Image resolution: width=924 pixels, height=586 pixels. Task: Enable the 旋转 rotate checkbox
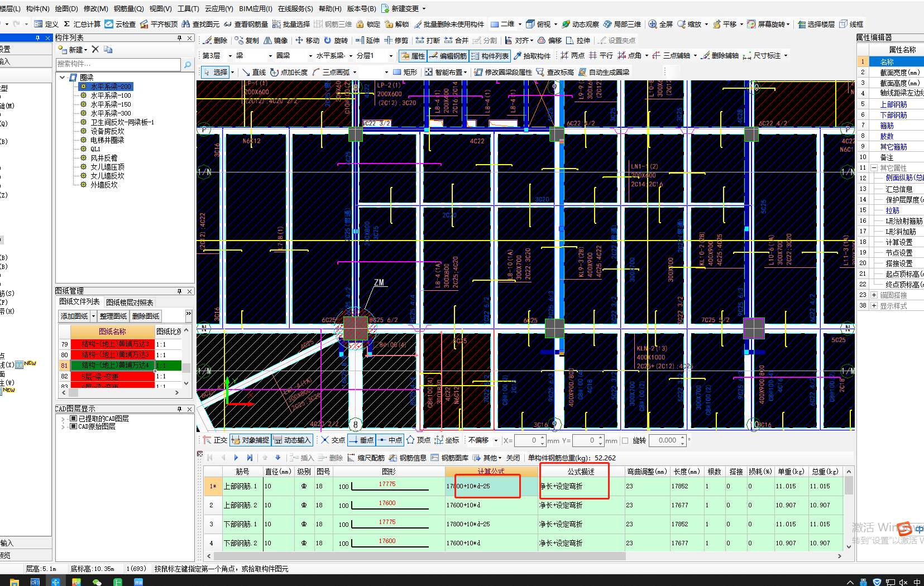(625, 440)
